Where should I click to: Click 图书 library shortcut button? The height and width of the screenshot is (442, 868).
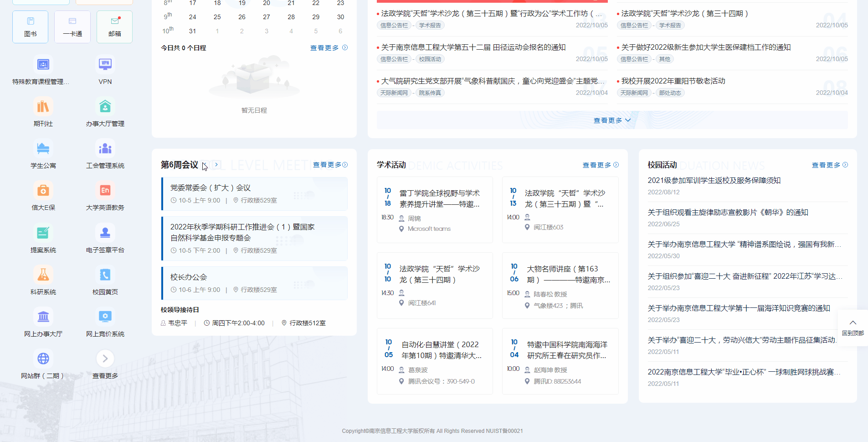point(30,27)
